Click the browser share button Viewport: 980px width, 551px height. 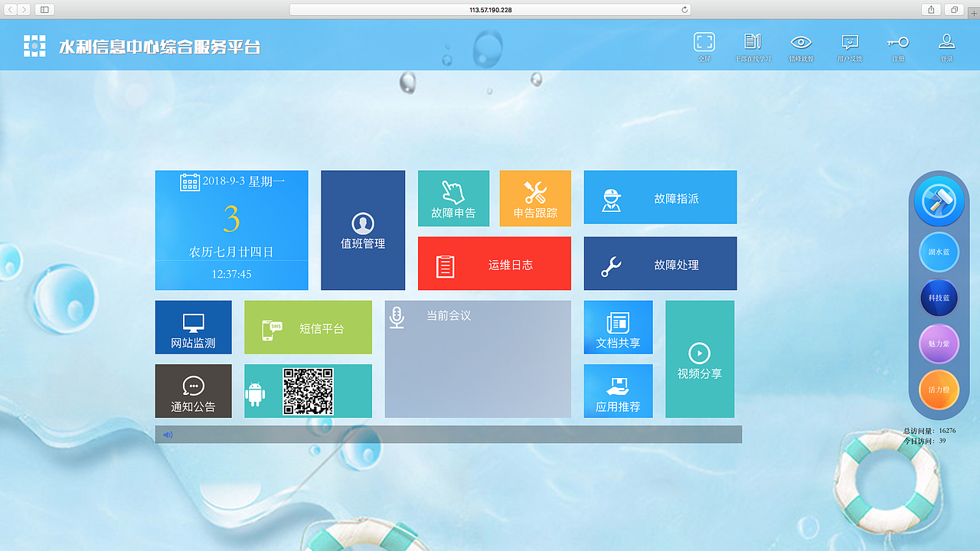tap(932, 9)
